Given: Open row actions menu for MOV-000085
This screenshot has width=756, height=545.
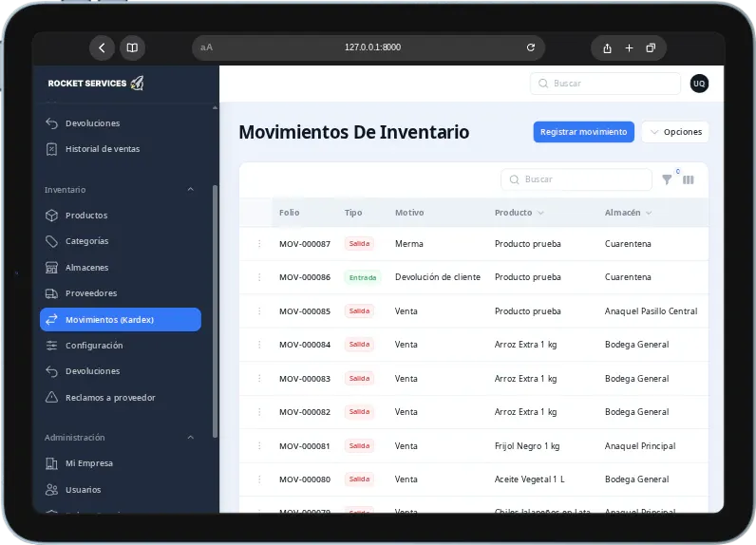Looking at the screenshot, I should [x=259, y=311].
